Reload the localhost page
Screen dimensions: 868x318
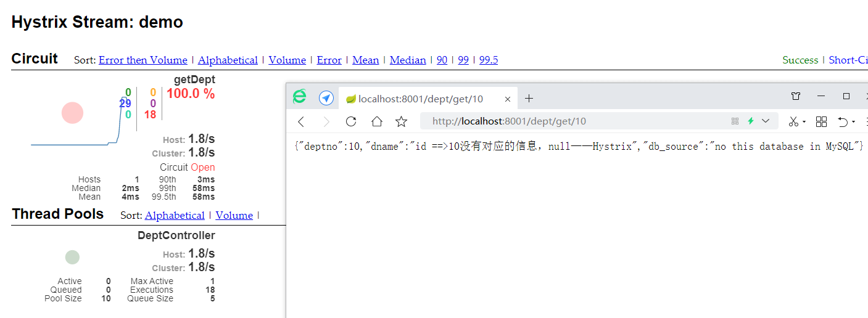tap(351, 121)
